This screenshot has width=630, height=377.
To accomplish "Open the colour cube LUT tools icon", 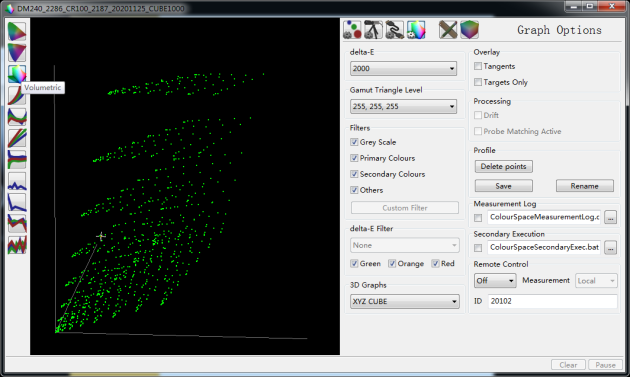I will pos(469,30).
